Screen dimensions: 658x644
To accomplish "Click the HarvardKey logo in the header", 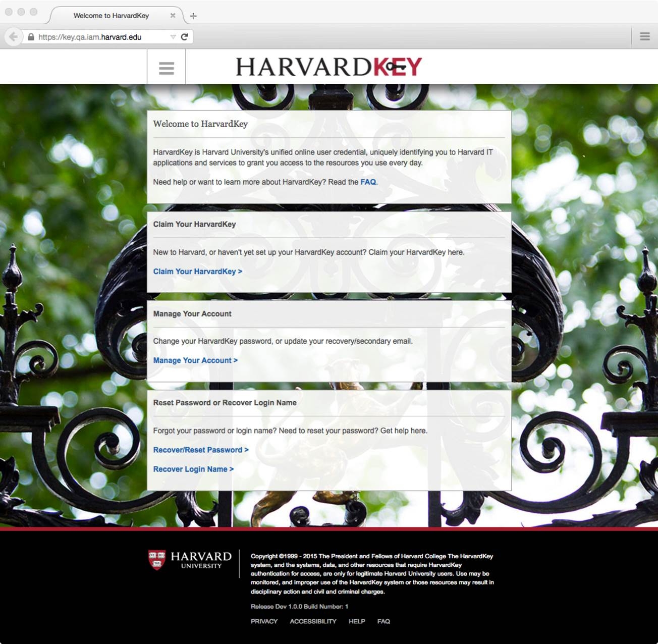I will point(330,66).
